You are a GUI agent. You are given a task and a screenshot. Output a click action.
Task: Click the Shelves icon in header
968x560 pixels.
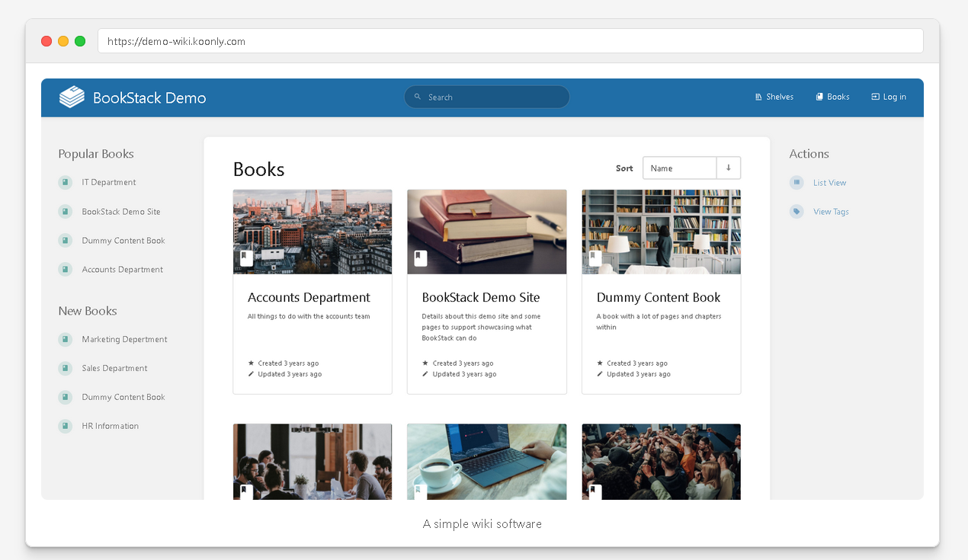pos(758,97)
